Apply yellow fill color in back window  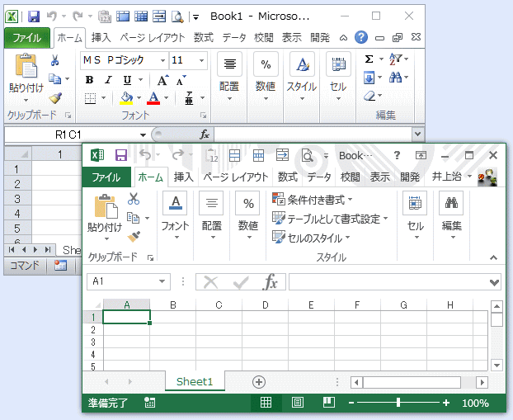coord(126,98)
